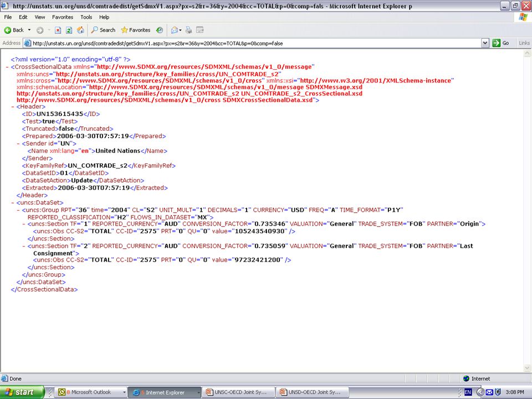This screenshot has width=532, height=399.
Task: Open the Help menu
Action: (x=104, y=17)
